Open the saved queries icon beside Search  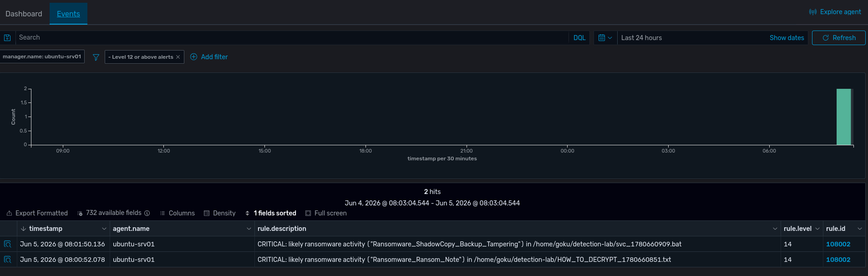coord(7,38)
